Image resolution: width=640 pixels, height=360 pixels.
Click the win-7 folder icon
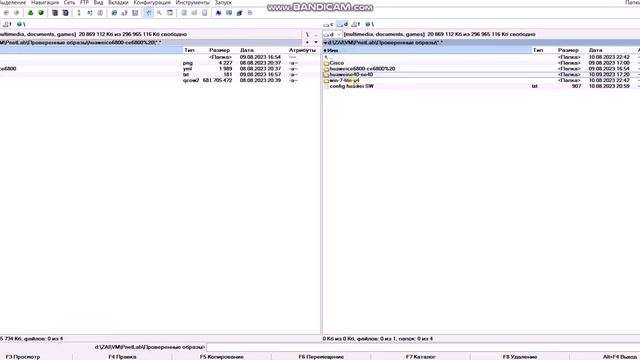(326, 80)
